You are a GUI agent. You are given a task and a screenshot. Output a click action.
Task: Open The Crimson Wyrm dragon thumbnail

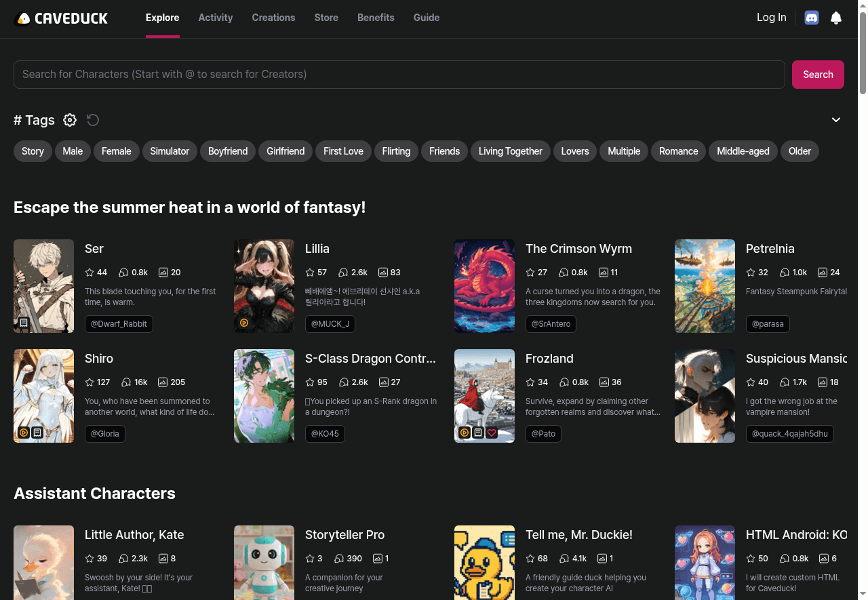pyautogui.click(x=484, y=286)
